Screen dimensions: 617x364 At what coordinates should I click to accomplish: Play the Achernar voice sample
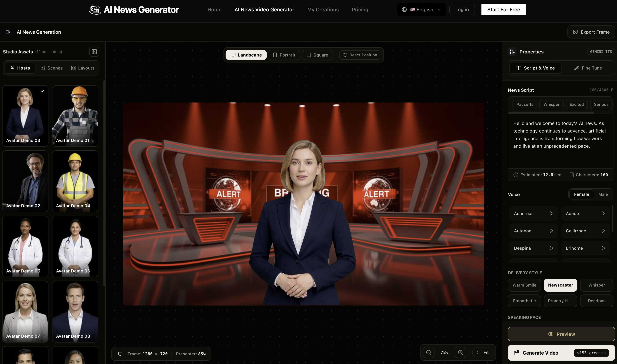(551, 213)
